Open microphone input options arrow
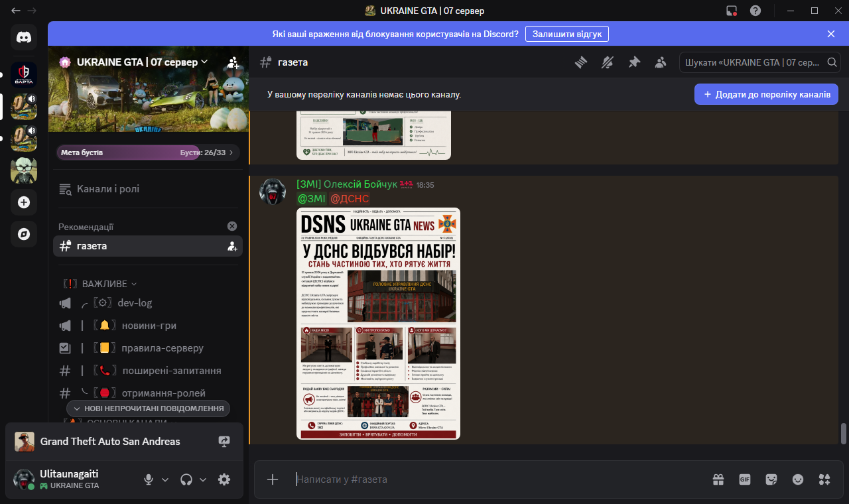 click(x=165, y=479)
